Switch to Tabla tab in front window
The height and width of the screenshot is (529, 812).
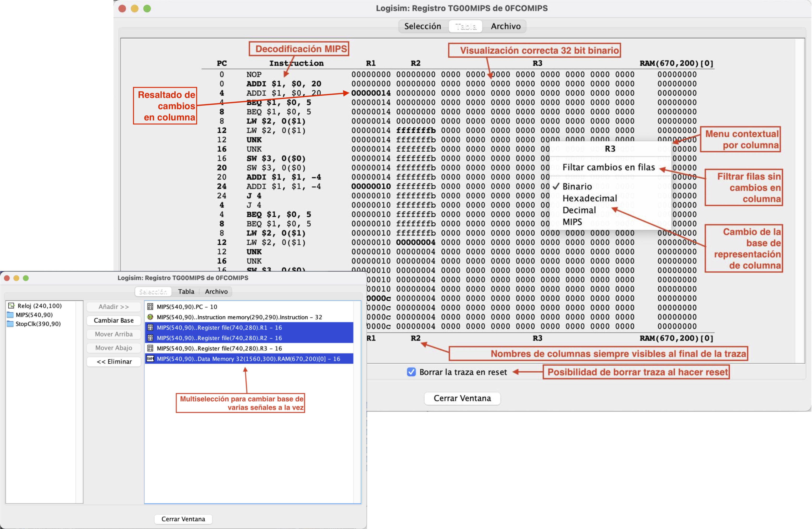click(186, 291)
